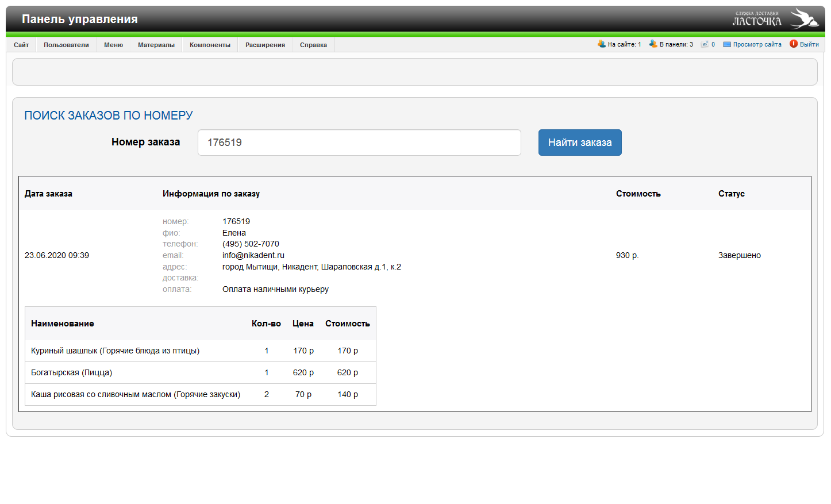Click the Найти заказа button

(x=580, y=143)
